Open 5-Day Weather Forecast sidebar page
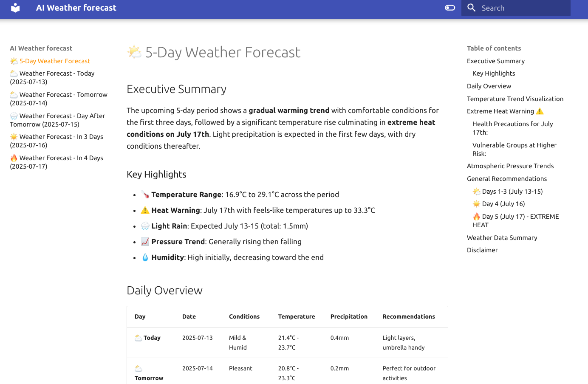This screenshot has width=588, height=384. [54, 61]
